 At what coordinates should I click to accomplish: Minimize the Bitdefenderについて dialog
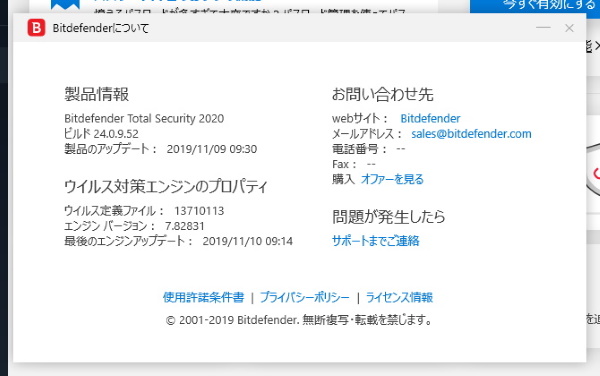543,28
